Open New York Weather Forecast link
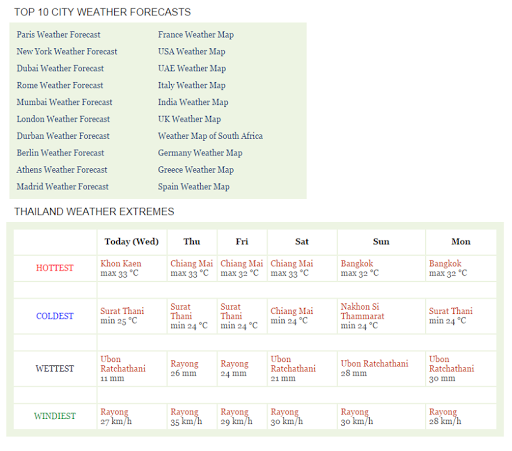Screen dimensions: 512x451 click(x=67, y=52)
